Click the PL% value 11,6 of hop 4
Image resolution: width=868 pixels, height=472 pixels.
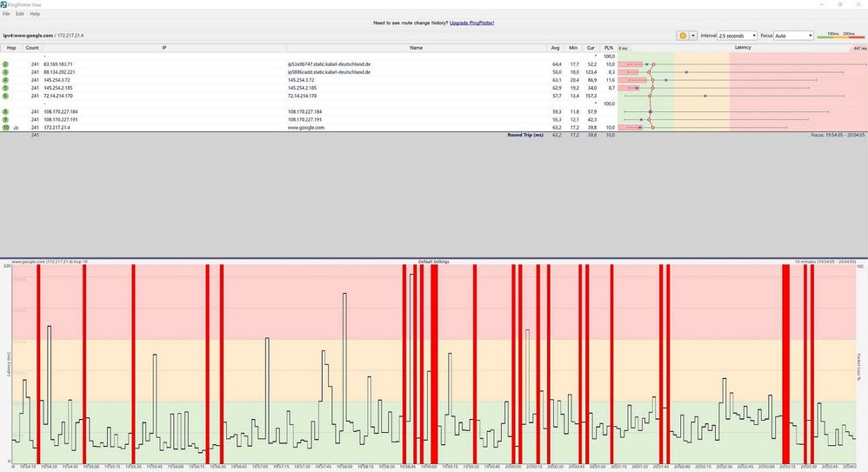click(x=610, y=80)
